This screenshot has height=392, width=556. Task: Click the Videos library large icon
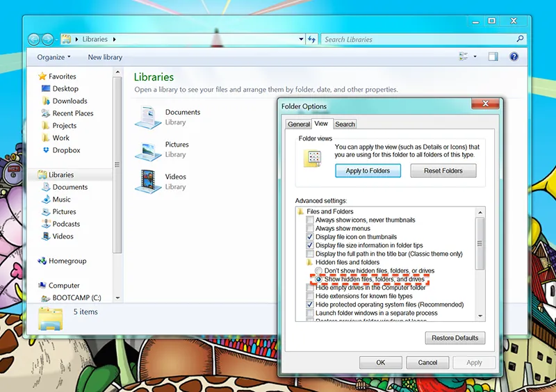pos(148,181)
